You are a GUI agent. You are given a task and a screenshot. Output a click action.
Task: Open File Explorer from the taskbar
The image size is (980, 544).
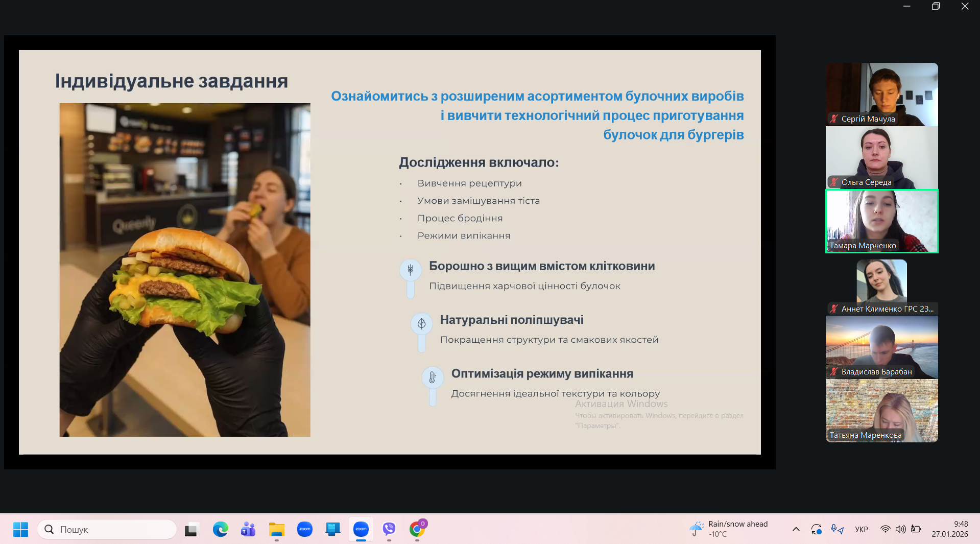point(276,529)
